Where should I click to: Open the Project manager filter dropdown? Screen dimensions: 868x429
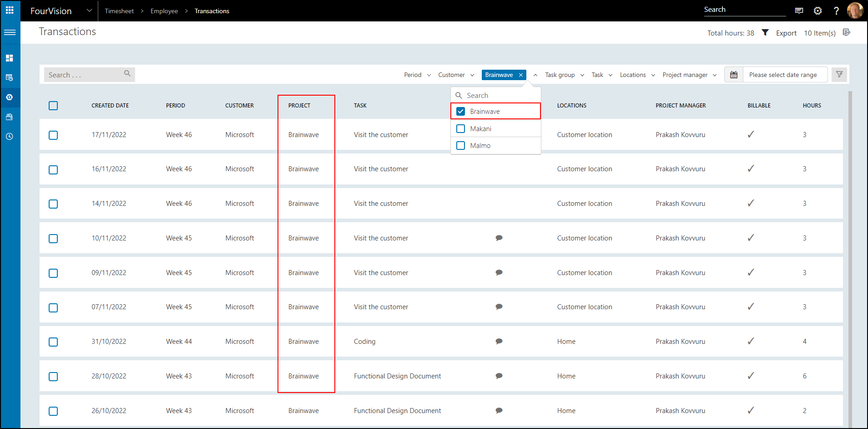coord(690,75)
